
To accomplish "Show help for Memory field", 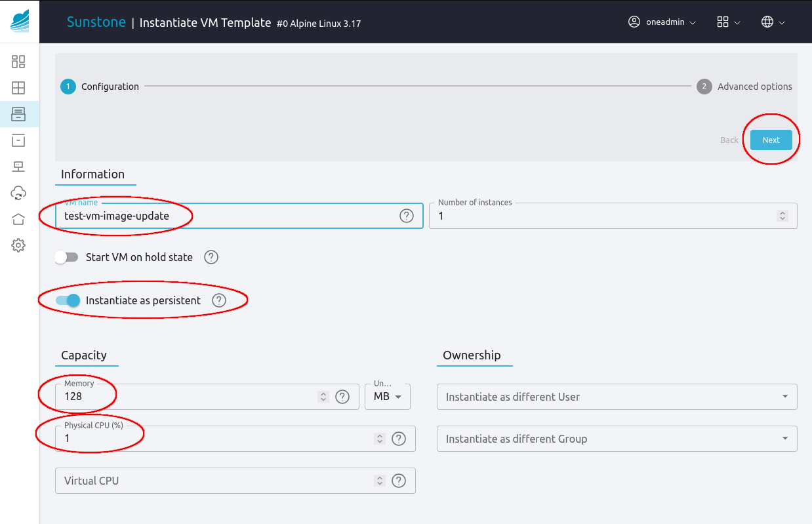I will click(342, 397).
